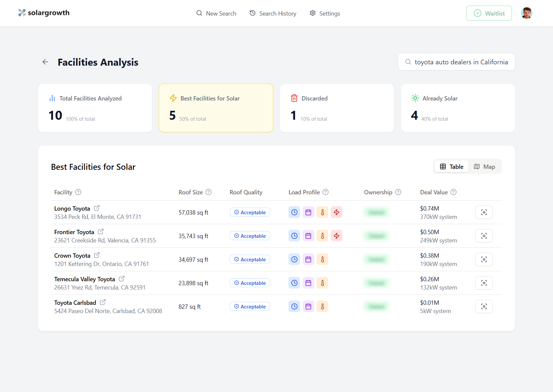Click the Roof Size help question icon
This screenshot has width=553, height=392.
click(x=209, y=192)
